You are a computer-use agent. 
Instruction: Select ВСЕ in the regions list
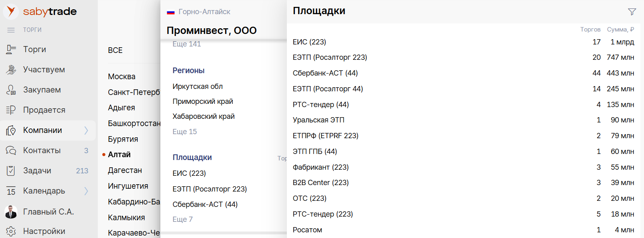[115, 50]
